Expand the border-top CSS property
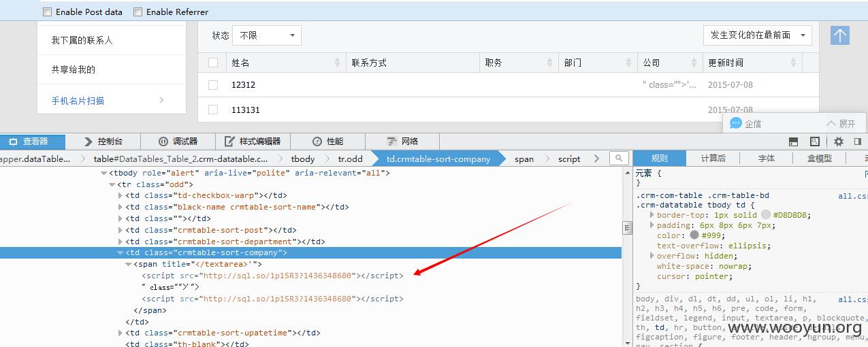 click(652, 215)
